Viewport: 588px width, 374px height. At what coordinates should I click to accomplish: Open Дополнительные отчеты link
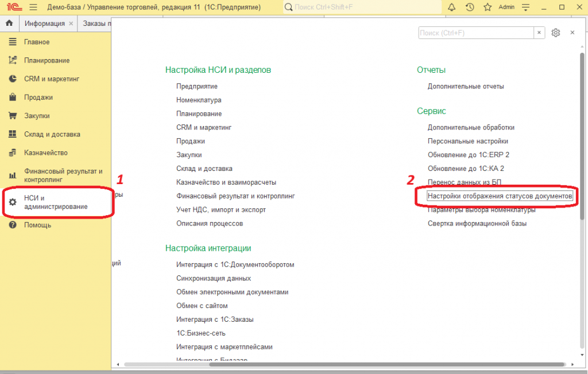tap(466, 86)
